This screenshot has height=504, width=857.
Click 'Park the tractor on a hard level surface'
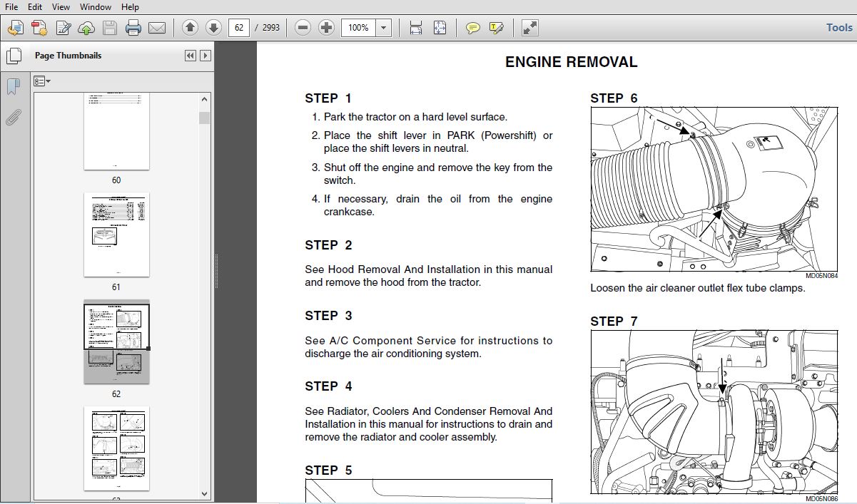point(415,117)
